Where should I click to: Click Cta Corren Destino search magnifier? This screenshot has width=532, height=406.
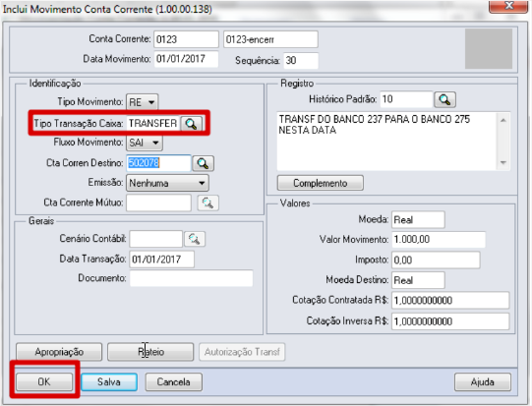click(203, 163)
